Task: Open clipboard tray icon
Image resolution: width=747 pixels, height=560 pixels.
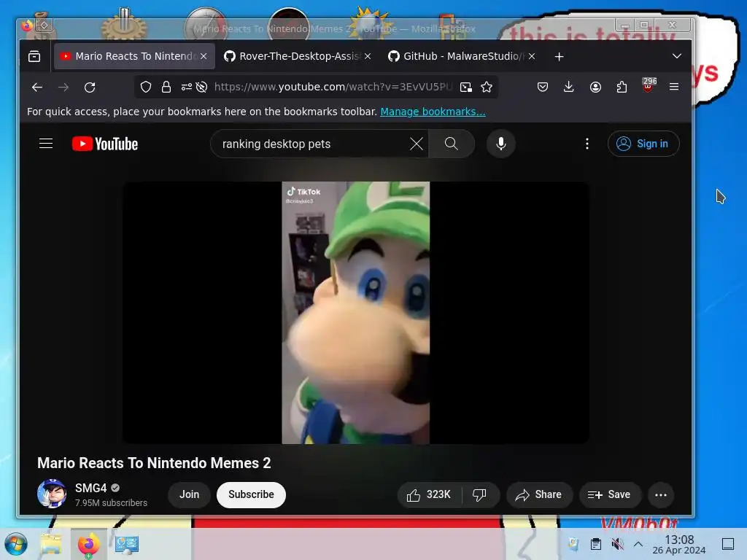Action: [595, 544]
